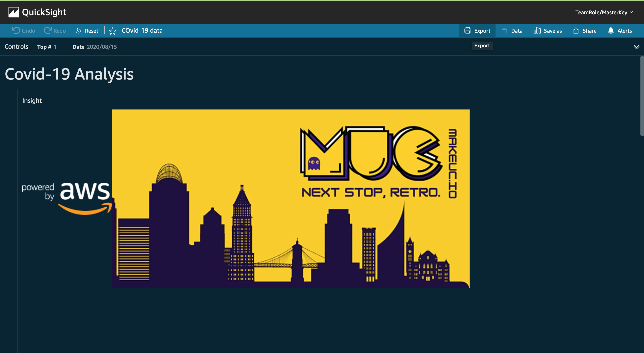Click the Export tooltip label

[x=482, y=46]
